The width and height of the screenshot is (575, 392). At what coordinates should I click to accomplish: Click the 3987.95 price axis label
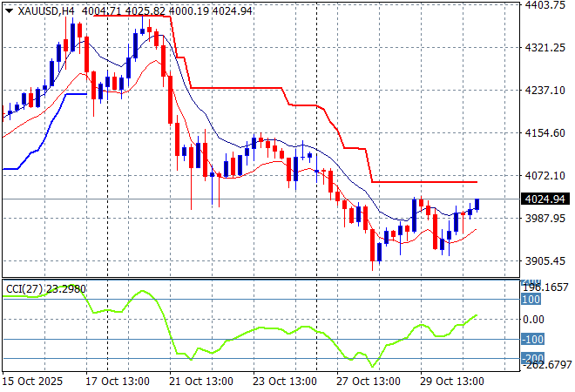[x=545, y=218]
